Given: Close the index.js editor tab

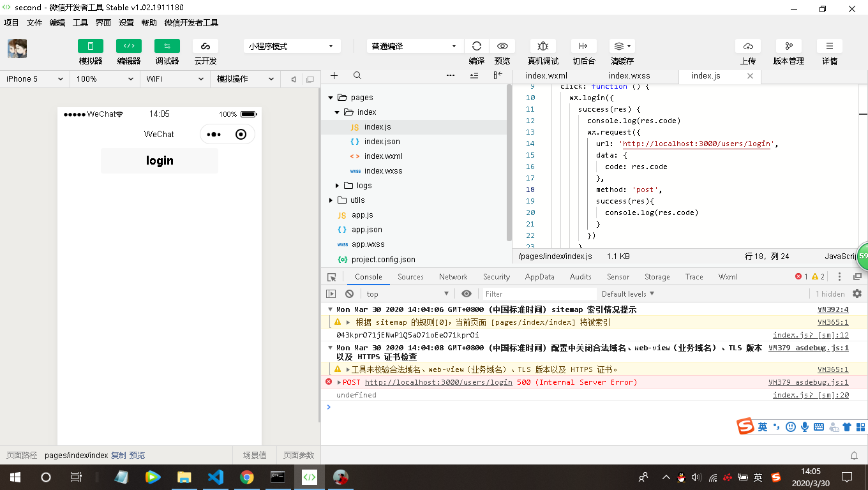Looking at the screenshot, I should pos(750,75).
